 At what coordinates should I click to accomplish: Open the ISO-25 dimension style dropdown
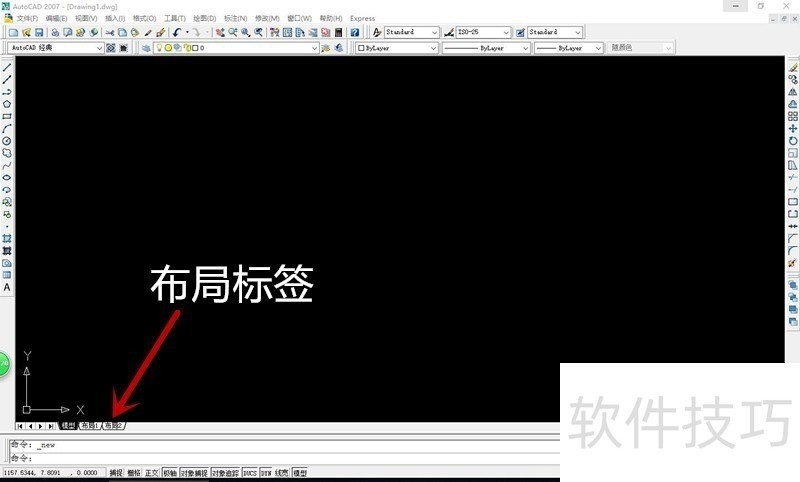[483, 32]
